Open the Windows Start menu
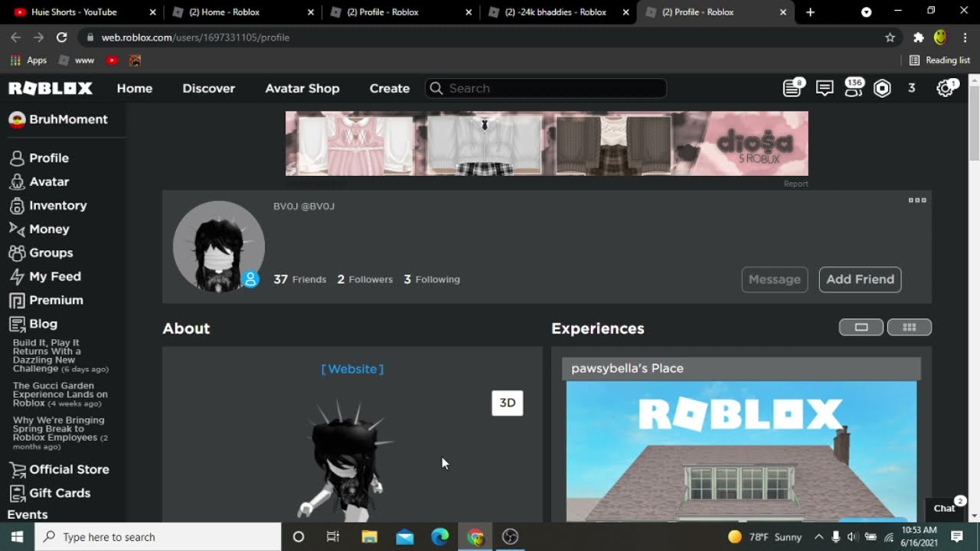The width and height of the screenshot is (980, 551). tap(17, 536)
